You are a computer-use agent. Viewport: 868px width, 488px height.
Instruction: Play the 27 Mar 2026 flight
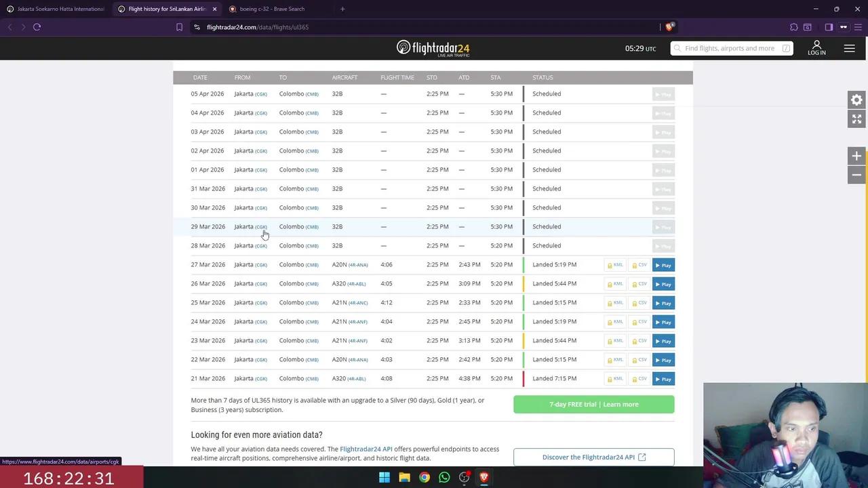(663, 265)
